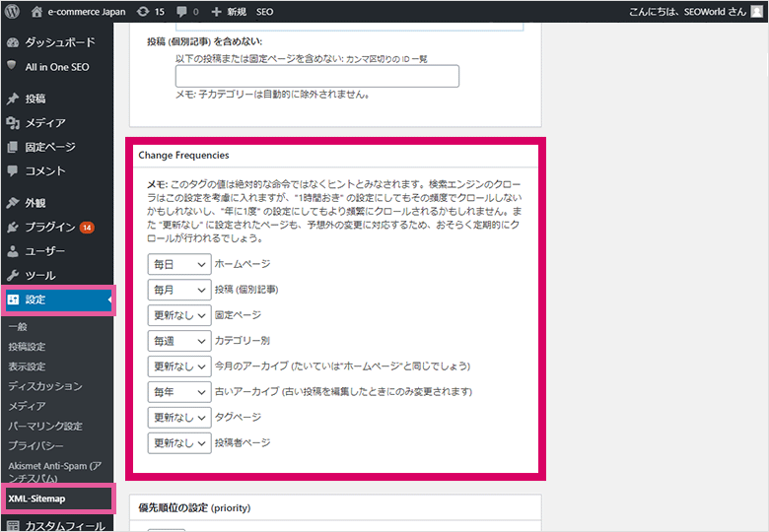Go to the 投稿 menu
Image resolution: width=769 pixels, height=532 pixels.
[35, 99]
